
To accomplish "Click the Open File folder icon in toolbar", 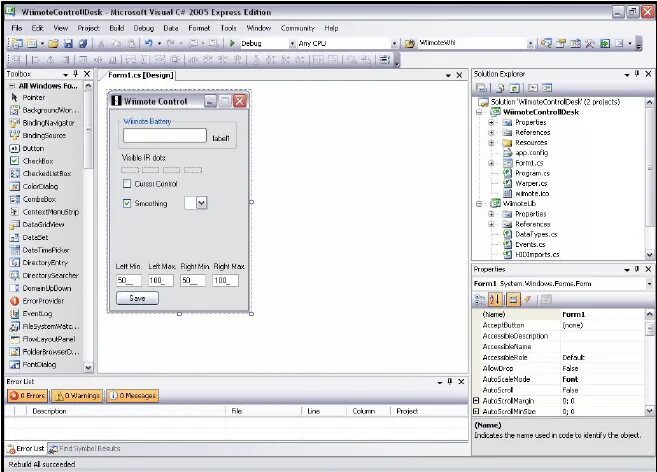I will [53, 43].
